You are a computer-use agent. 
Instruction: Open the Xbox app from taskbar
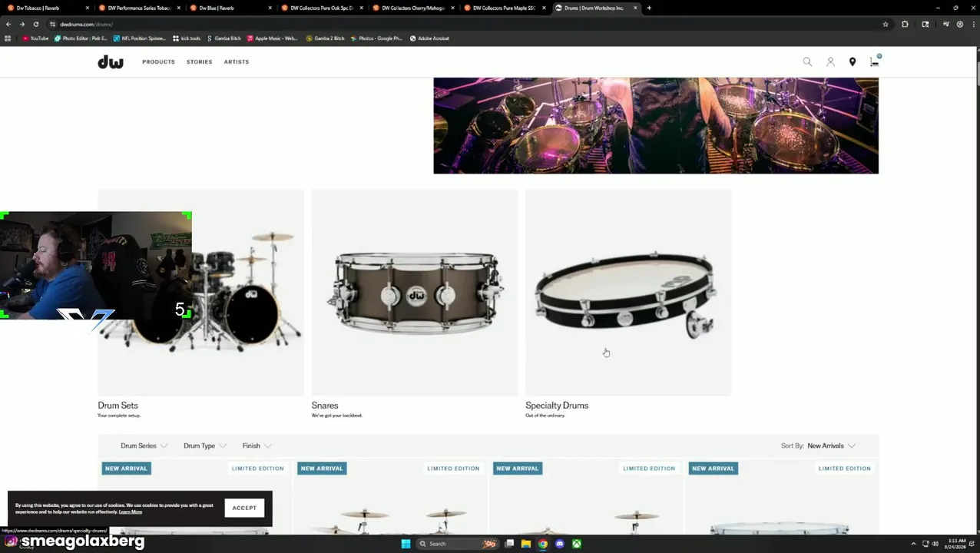(577, 544)
